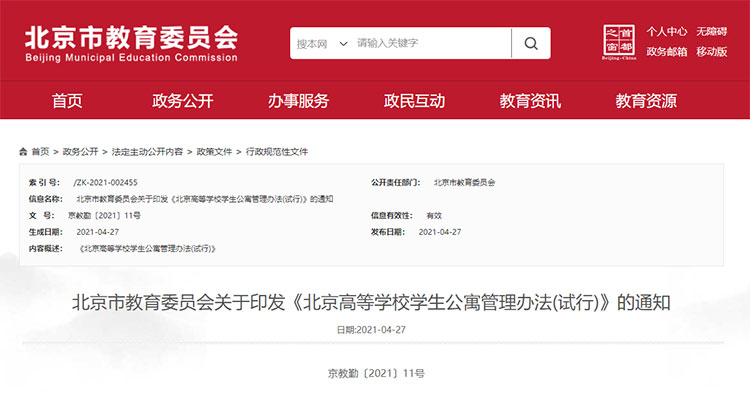The image size is (750, 394).
Task: Open the 办事服务 navigation tab
Action: pos(298,101)
